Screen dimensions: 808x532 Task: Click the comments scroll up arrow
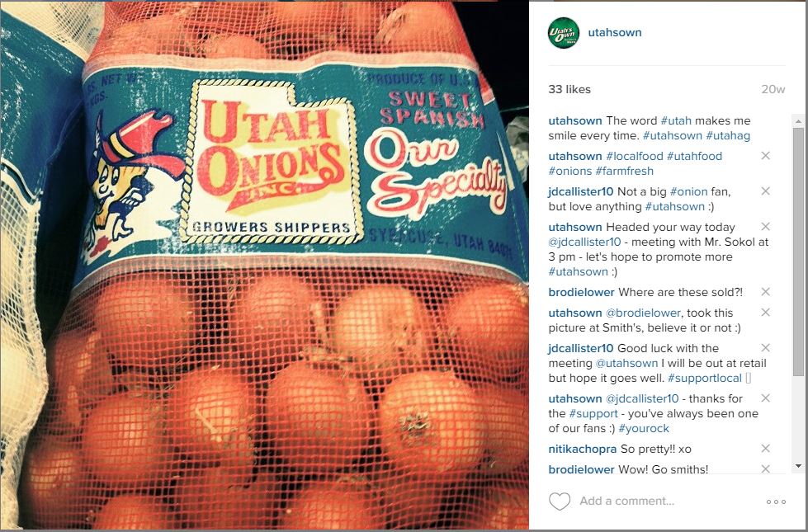click(x=798, y=121)
